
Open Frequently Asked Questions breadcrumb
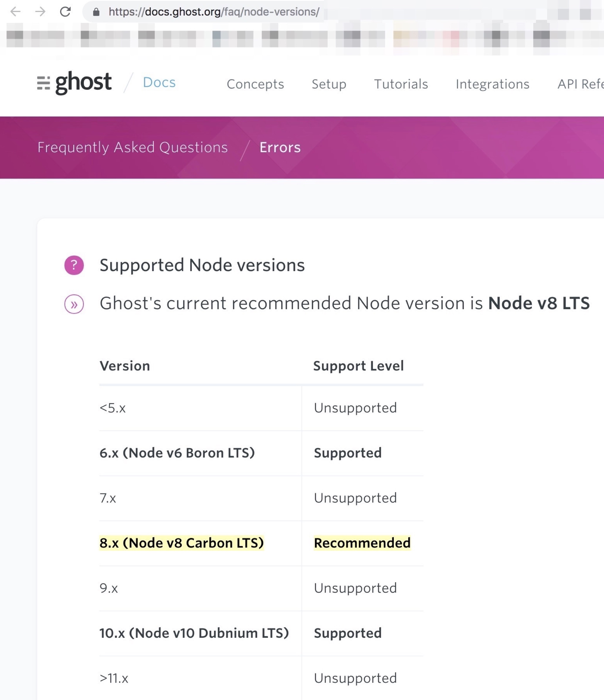[133, 147]
